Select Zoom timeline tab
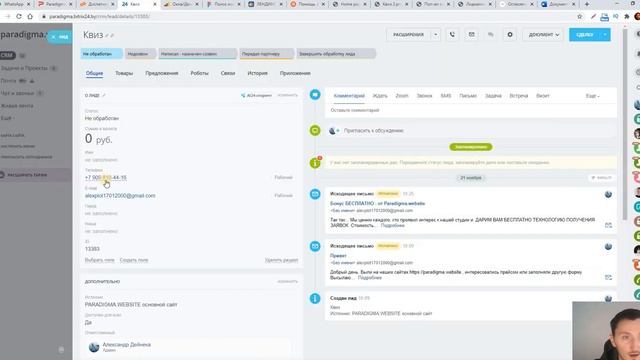The image size is (640, 360). click(402, 96)
